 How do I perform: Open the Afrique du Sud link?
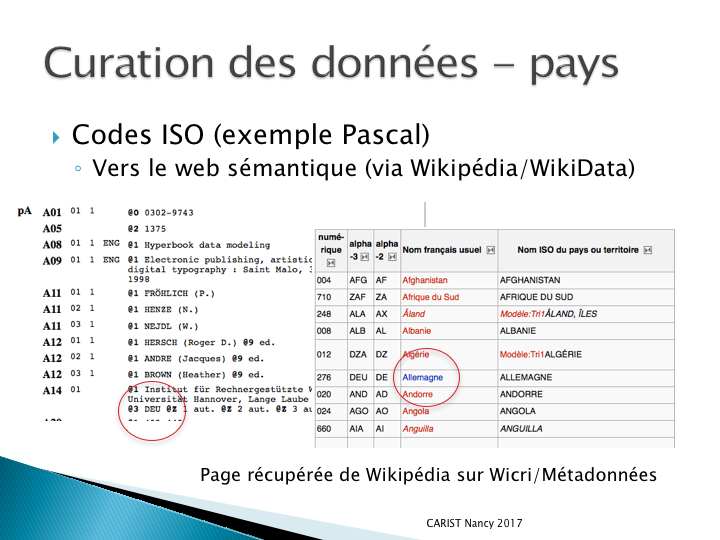(x=431, y=297)
